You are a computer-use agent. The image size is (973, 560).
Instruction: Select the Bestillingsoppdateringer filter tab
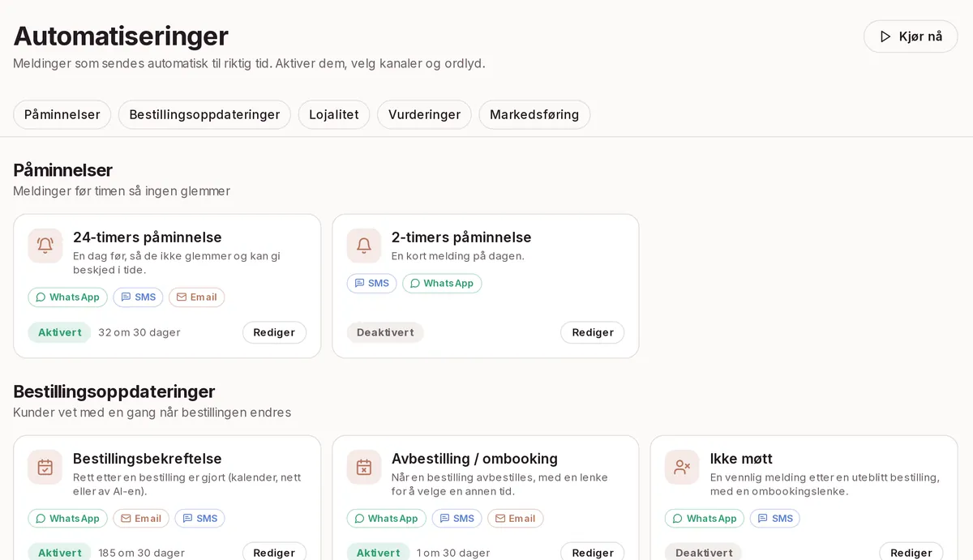[x=204, y=114]
